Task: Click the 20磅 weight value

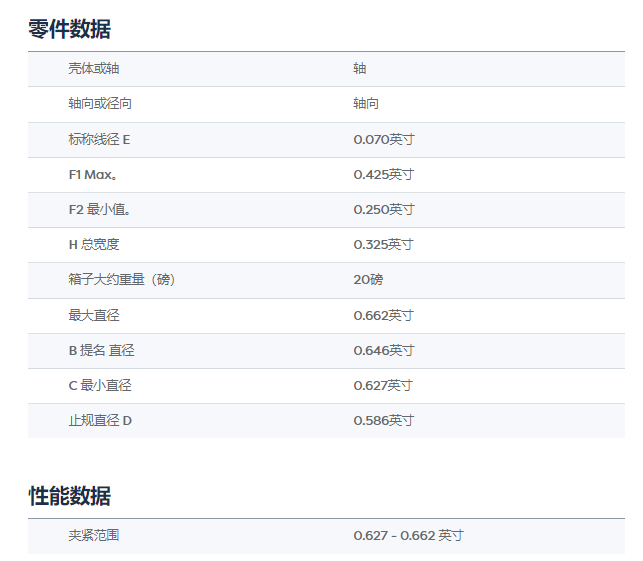Action: click(x=367, y=280)
